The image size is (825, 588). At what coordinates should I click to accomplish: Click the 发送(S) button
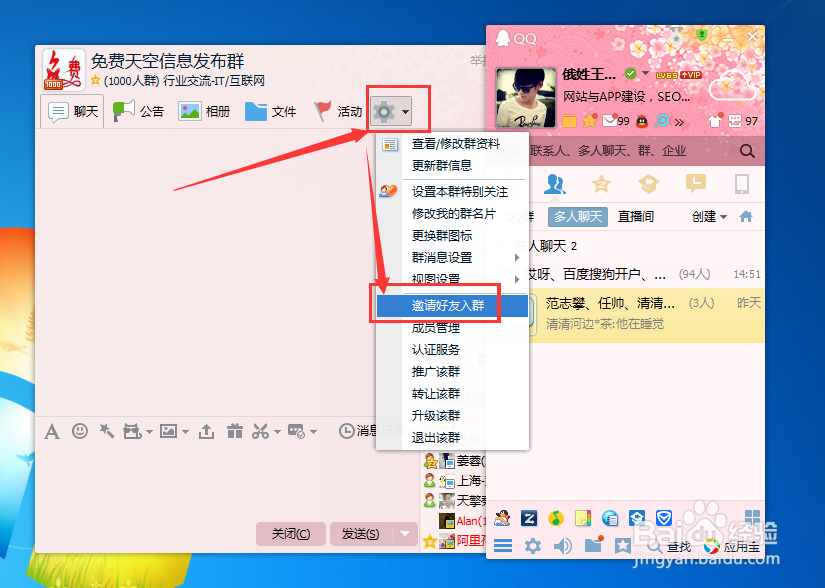coord(360,534)
